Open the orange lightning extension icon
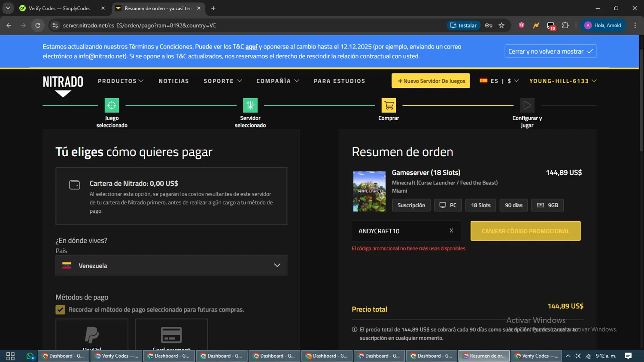This screenshot has width=644, height=362. pyautogui.click(x=536, y=25)
